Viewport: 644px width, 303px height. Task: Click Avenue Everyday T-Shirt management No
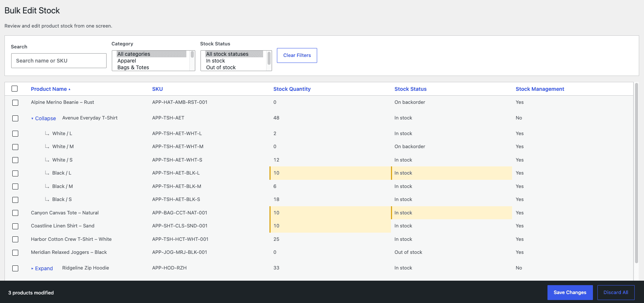pyautogui.click(x=519, y=118)
